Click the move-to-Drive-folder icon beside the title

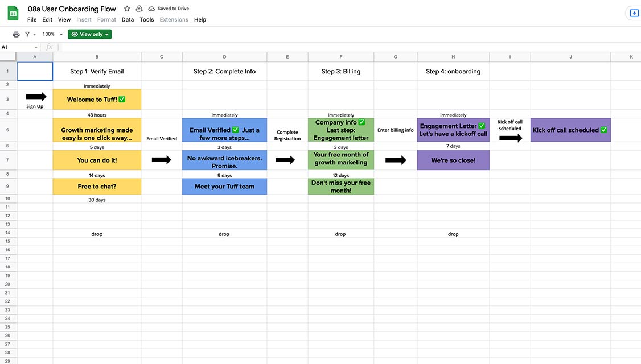point(139,9)
